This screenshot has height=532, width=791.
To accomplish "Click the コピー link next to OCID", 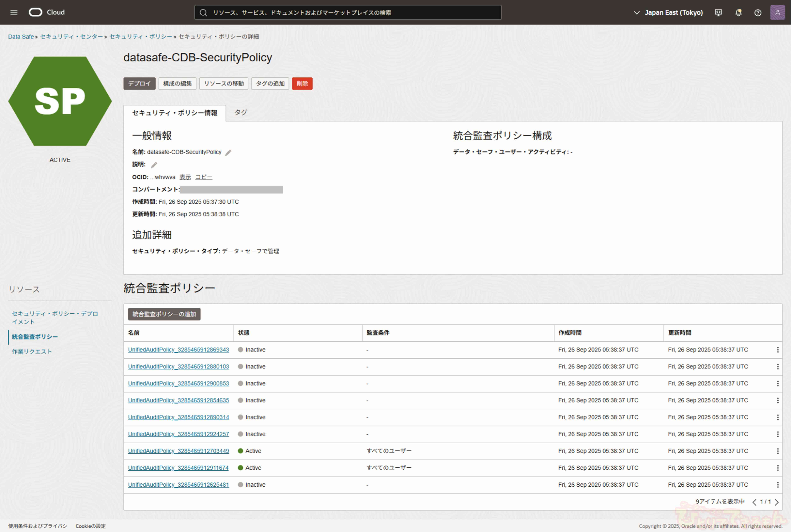I will pos(204,177).
